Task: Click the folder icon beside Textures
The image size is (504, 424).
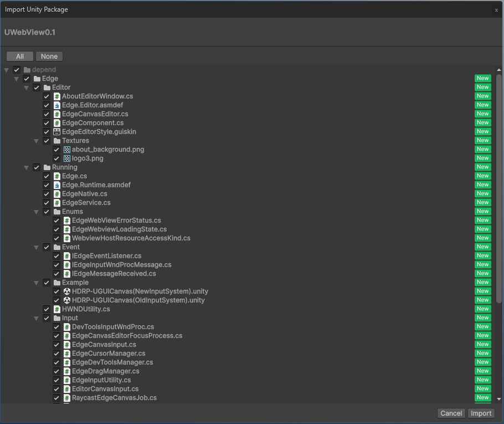Action: (x=56, y=140)
